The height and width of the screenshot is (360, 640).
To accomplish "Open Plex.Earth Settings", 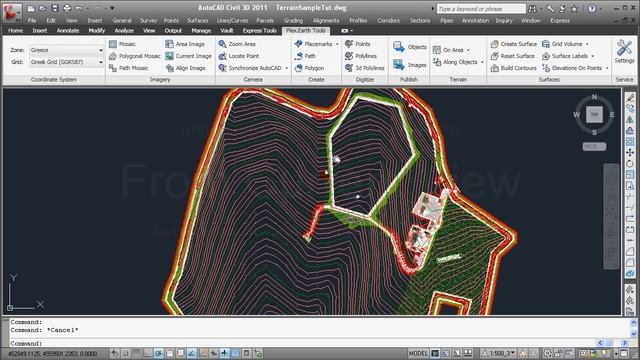I will (x=624, y=51).
